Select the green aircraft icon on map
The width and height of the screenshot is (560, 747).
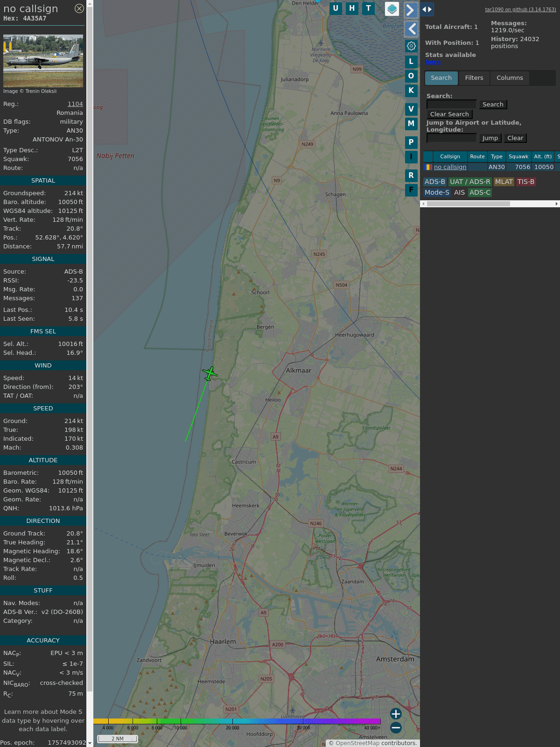(x=210, y=373)
